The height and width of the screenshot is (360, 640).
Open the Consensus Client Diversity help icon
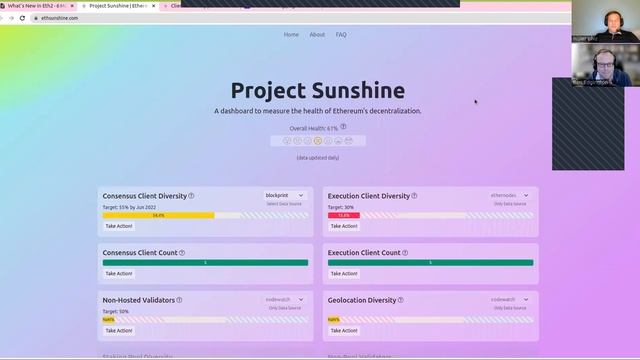pyautogui.click(x=191, y=196)
